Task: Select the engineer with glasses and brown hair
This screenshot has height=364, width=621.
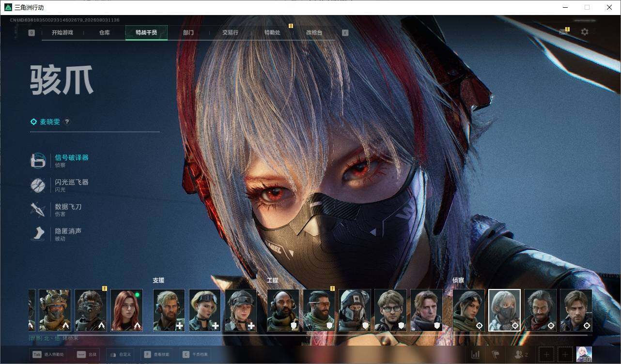Action: tap(390, 310)
